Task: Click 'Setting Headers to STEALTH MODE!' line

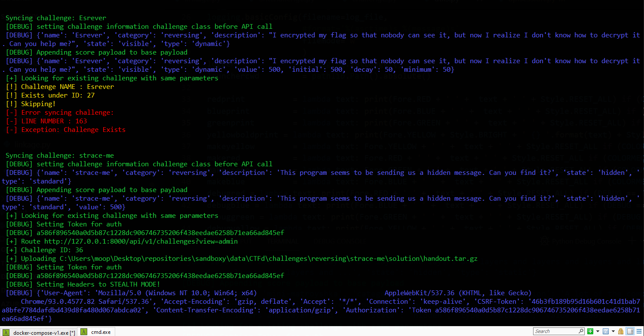Action: [83, 284]
